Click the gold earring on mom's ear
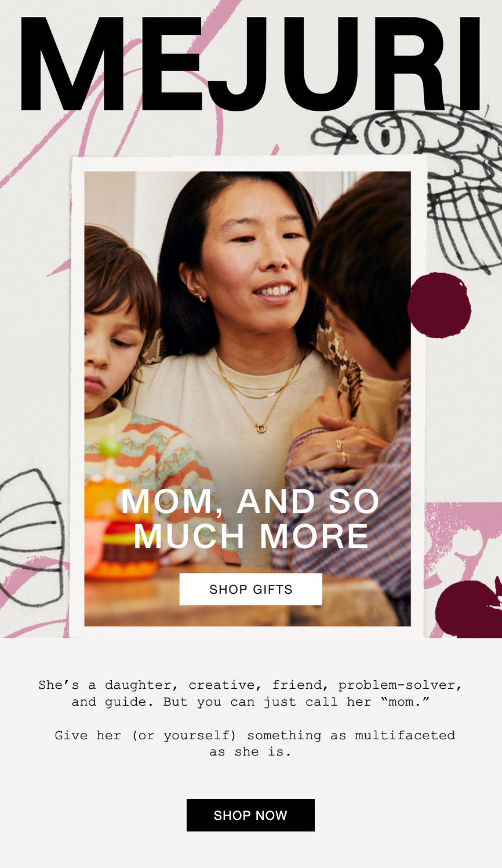Screen dimensions: 502x868 tap(201, 296)
